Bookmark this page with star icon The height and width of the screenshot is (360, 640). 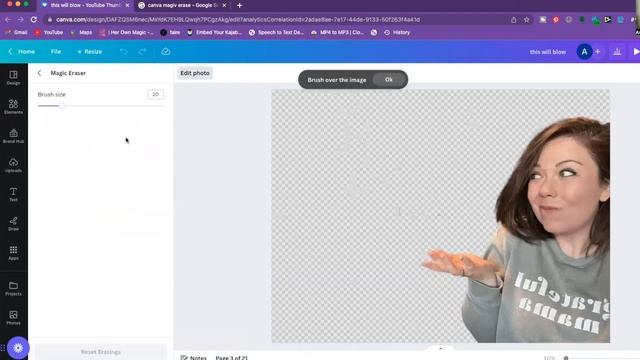tap(527, 20)
